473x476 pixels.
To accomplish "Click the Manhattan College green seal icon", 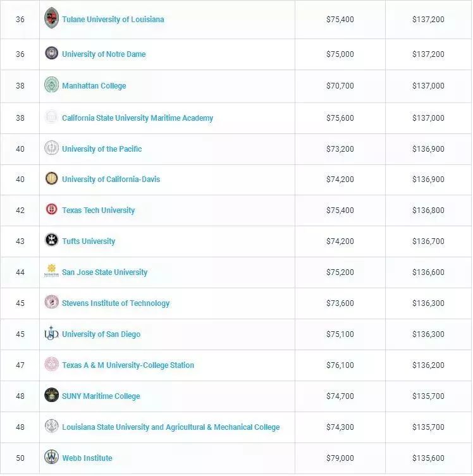I will (51, 85).
